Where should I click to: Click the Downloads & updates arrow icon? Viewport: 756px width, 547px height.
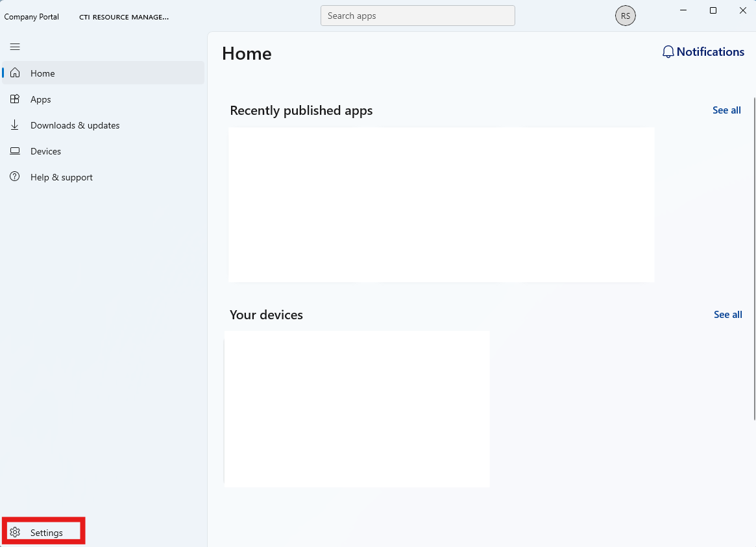tap(15, 125)
